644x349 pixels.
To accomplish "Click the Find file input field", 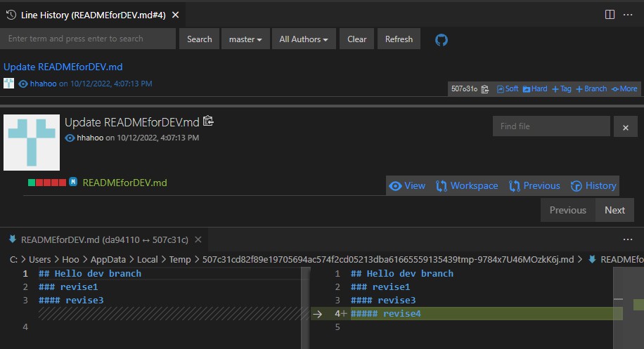I will click(x=551, y=126).
